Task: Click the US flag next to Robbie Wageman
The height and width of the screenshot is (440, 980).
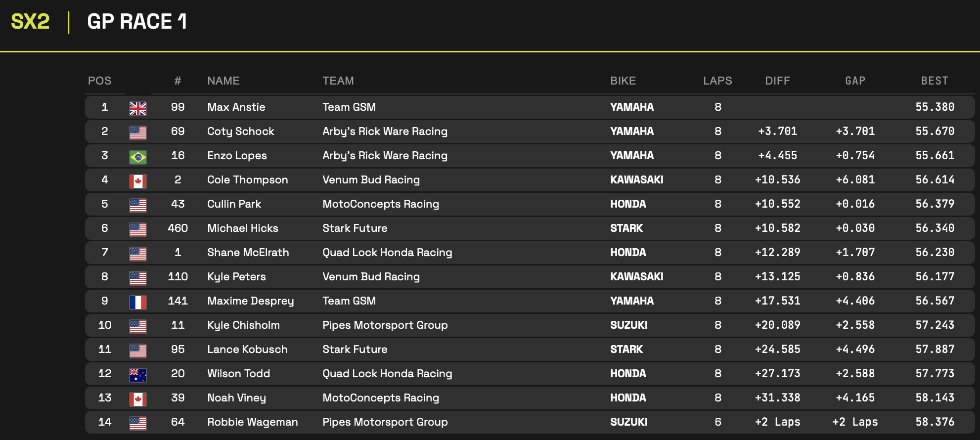Action: [x=138, y=423]
